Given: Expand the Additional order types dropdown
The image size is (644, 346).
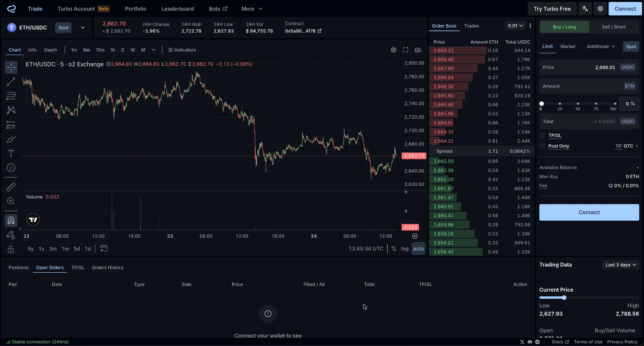Looking at the screenshot, I should tap(601, 47).
